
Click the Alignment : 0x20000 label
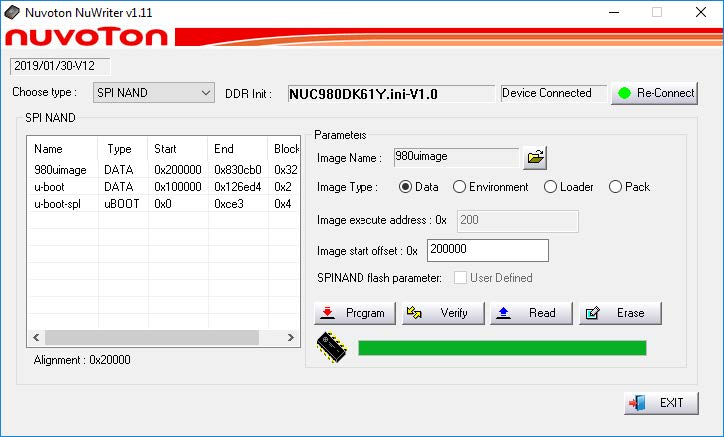(x=82, y=360)
